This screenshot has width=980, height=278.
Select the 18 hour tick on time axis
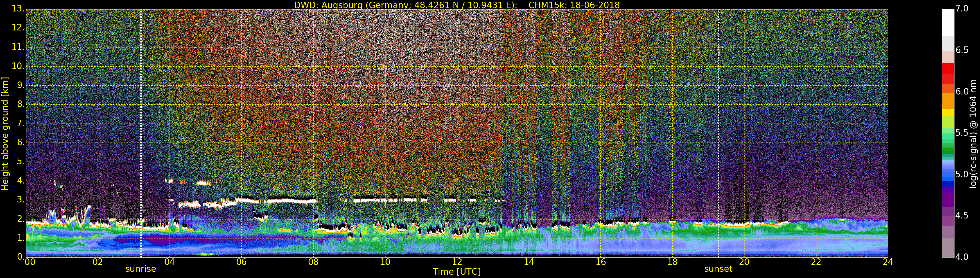(672, 262)
